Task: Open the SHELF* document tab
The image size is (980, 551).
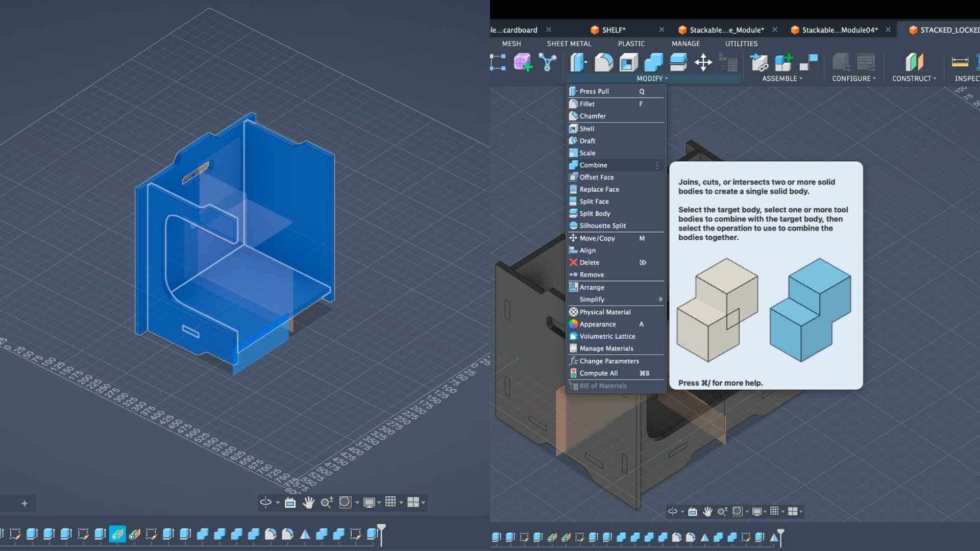Action: pyautogui.click(x=613, y=30)
